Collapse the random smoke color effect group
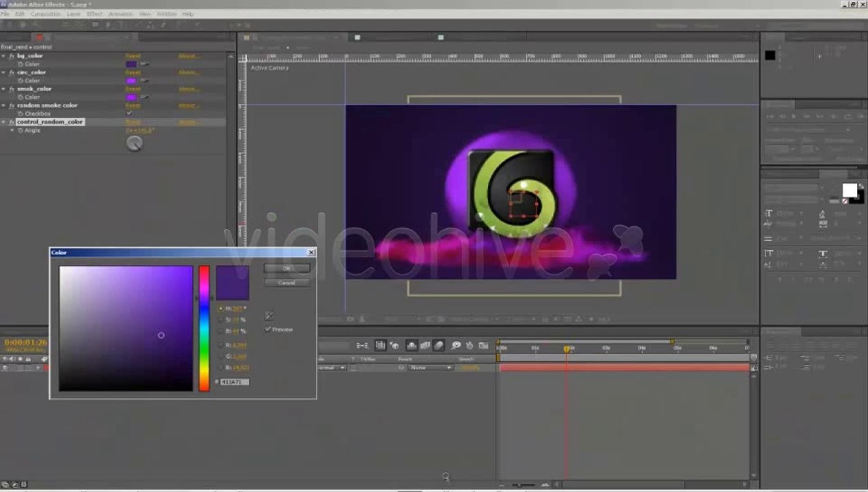This screenshot has height=492, width=868. click(x=3, y=105)
